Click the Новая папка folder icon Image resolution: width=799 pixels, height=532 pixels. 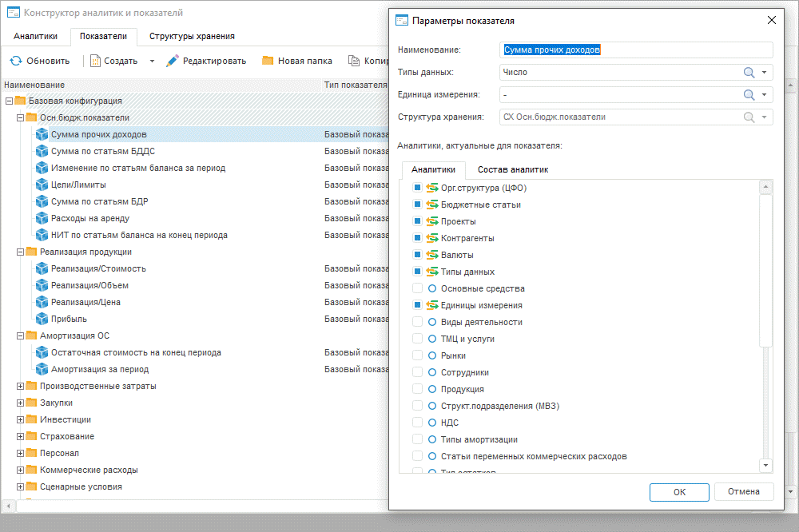pyautogui.click(x=268, y=61)
